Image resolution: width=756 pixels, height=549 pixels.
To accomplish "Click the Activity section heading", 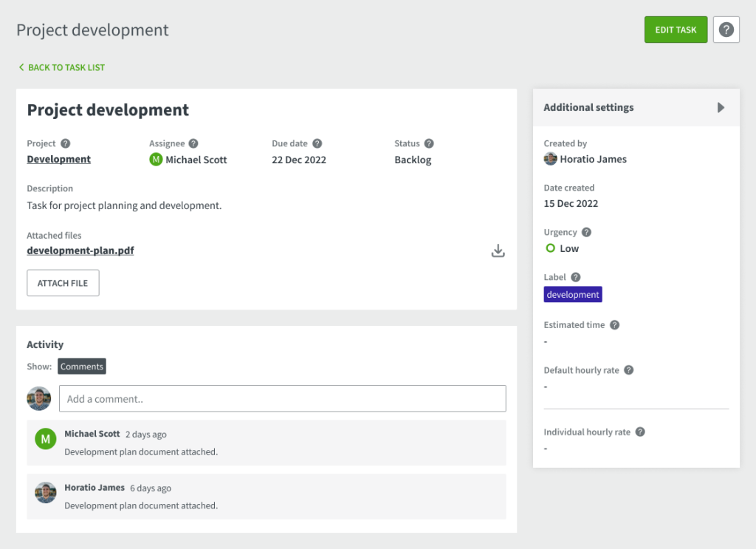I will point(45,344).
